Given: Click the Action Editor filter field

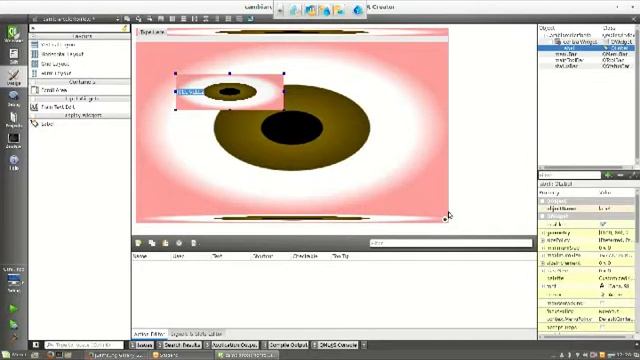Looking at the screenshot, I should point(451,243).
